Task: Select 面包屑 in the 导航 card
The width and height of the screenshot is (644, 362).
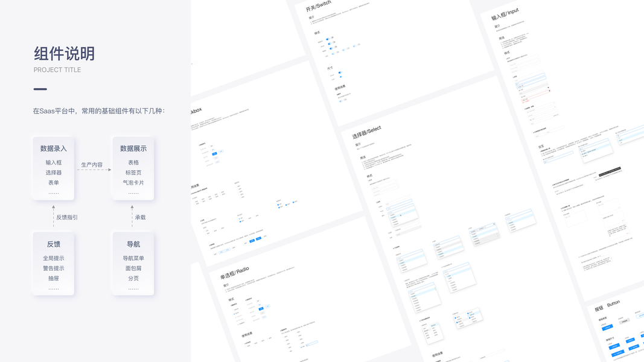Action: point(133,268)
